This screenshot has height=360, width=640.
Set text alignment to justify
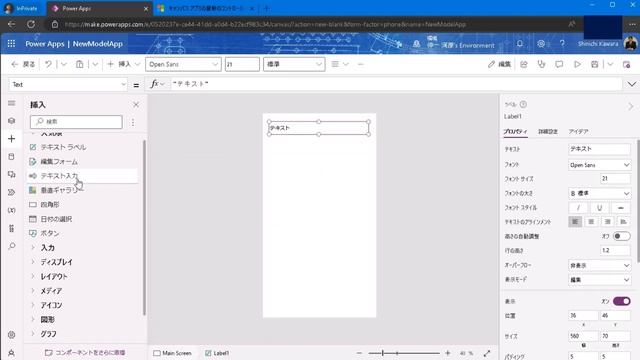[623, 222]
